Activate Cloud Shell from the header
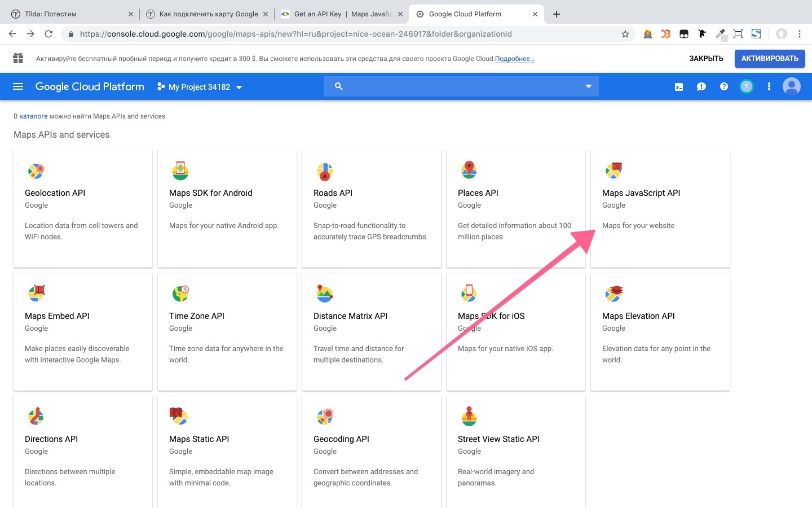 tap(679, 87)
